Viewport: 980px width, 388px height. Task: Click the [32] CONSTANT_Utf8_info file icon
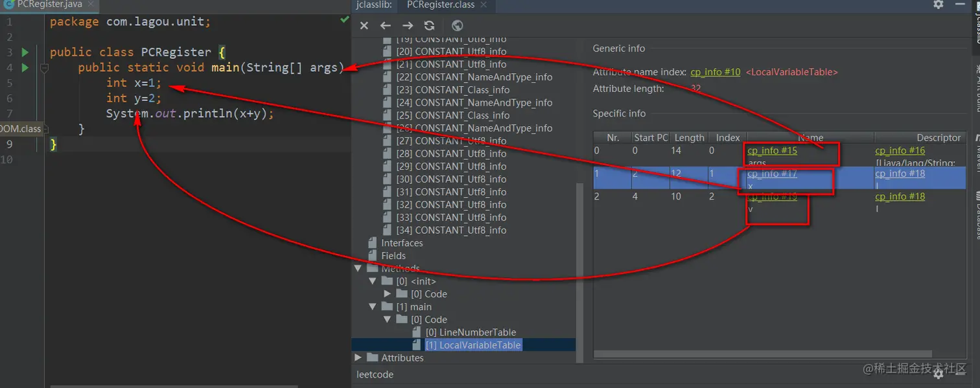click(x=387, y=205)
